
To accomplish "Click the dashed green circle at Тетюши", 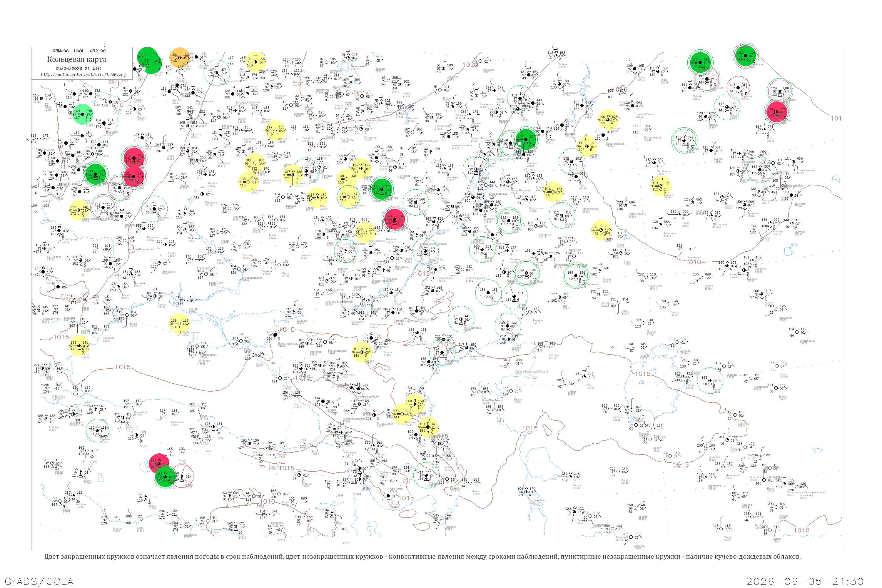I will pyautogui.click(x=476, y=169).
